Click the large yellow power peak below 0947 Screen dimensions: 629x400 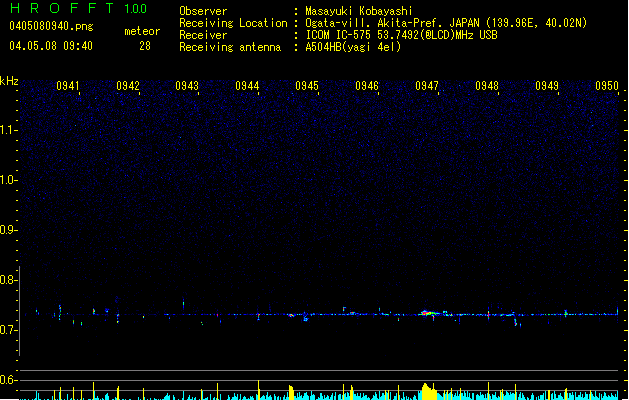[429, 391]
